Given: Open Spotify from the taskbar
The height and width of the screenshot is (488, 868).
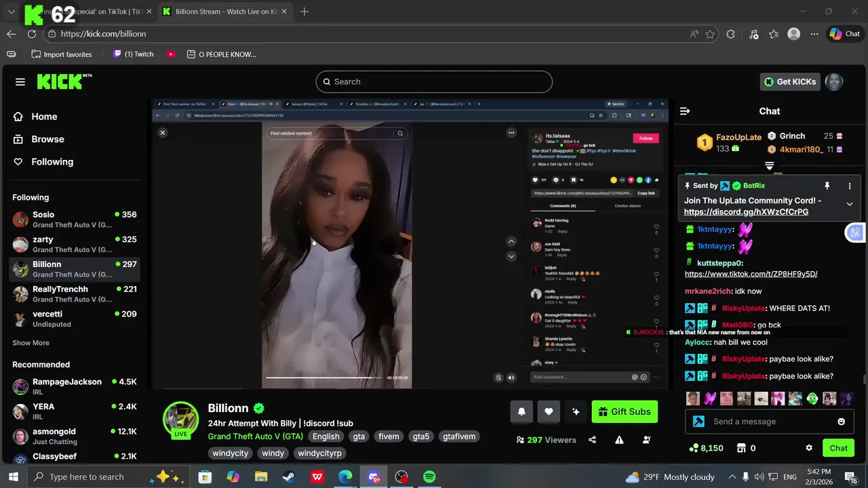Looking at the screenshot, I should (429, 477).
